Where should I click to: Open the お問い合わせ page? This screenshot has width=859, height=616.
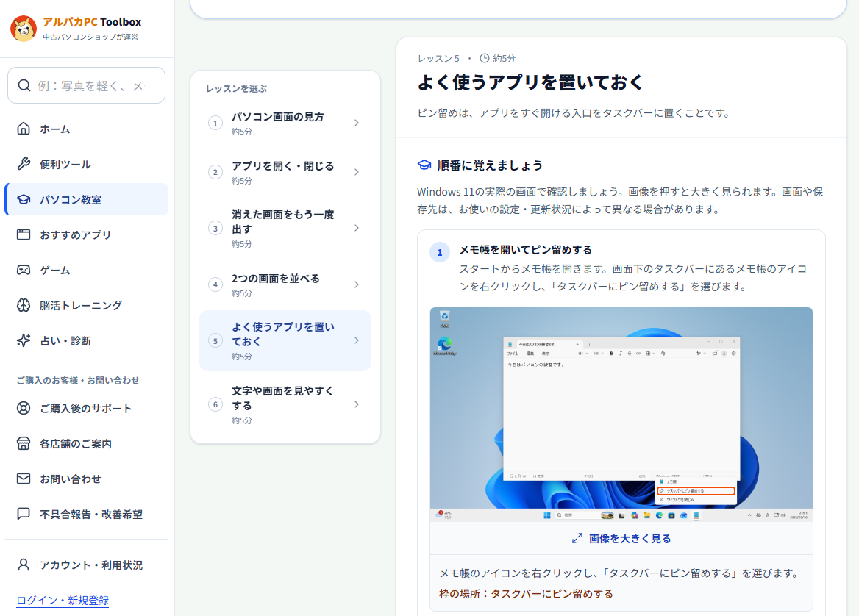click(87, 479)
